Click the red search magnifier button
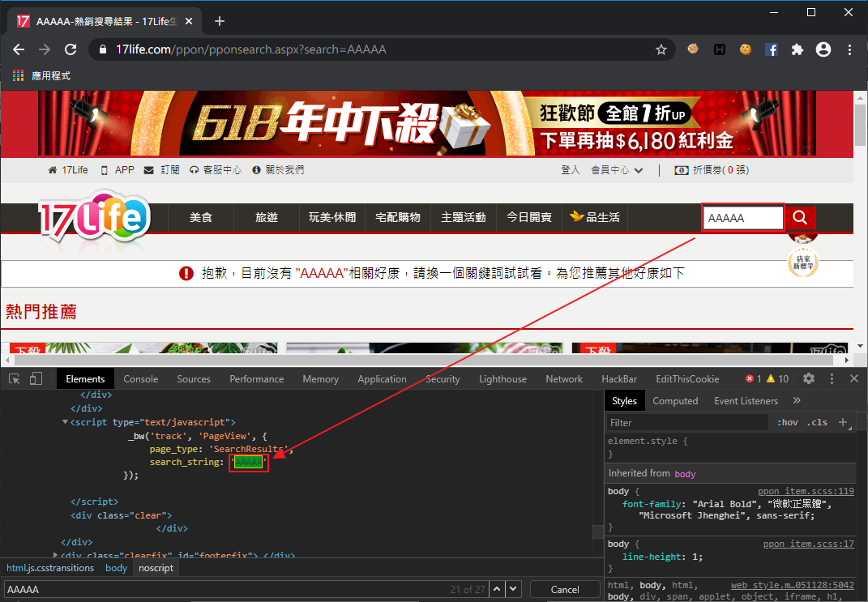The width and height of the screenshot is (868, 602). point(800,217)
